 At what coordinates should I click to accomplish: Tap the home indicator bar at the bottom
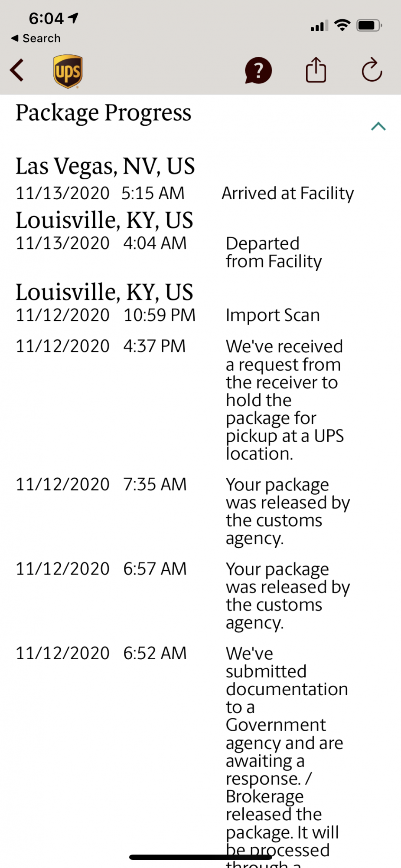(x=200, y=857)
